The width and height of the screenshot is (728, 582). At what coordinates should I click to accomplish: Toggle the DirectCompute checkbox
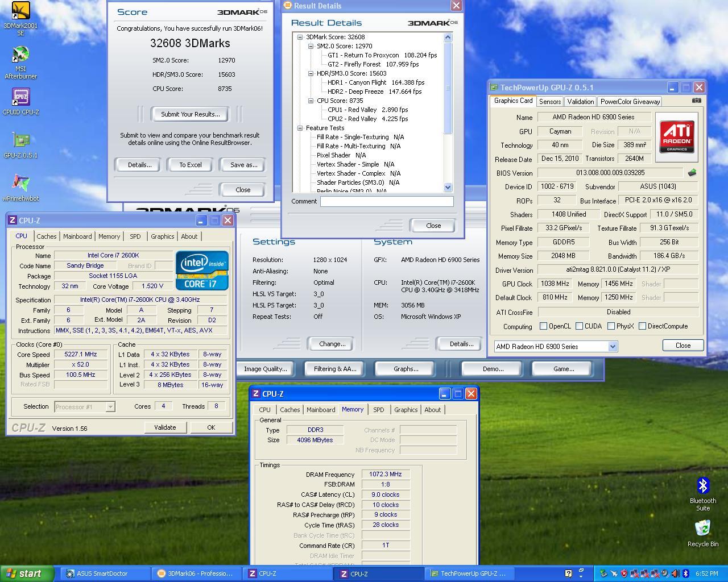coord(642,326)
